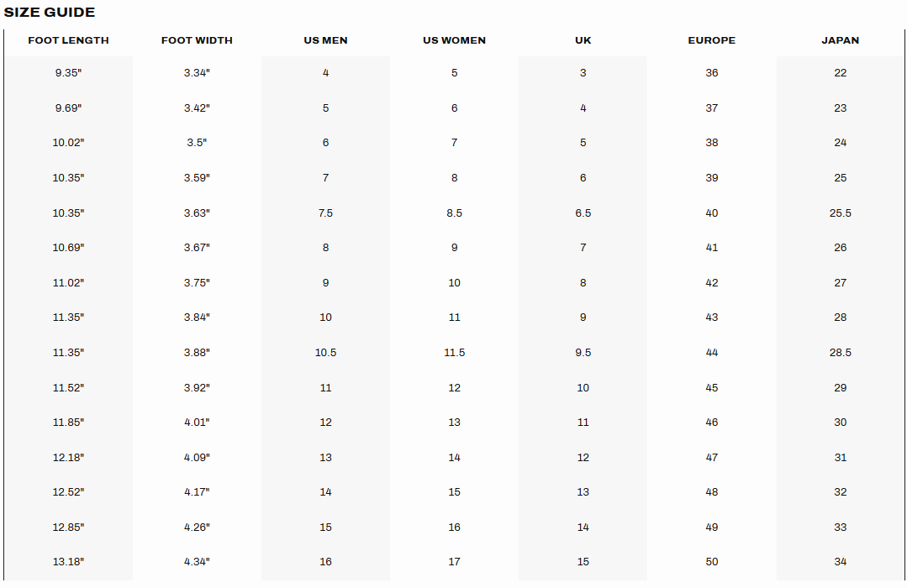The image size is (907, 588).
Task: Click the SIZE GUIDE heading
Action: point(50,13)
